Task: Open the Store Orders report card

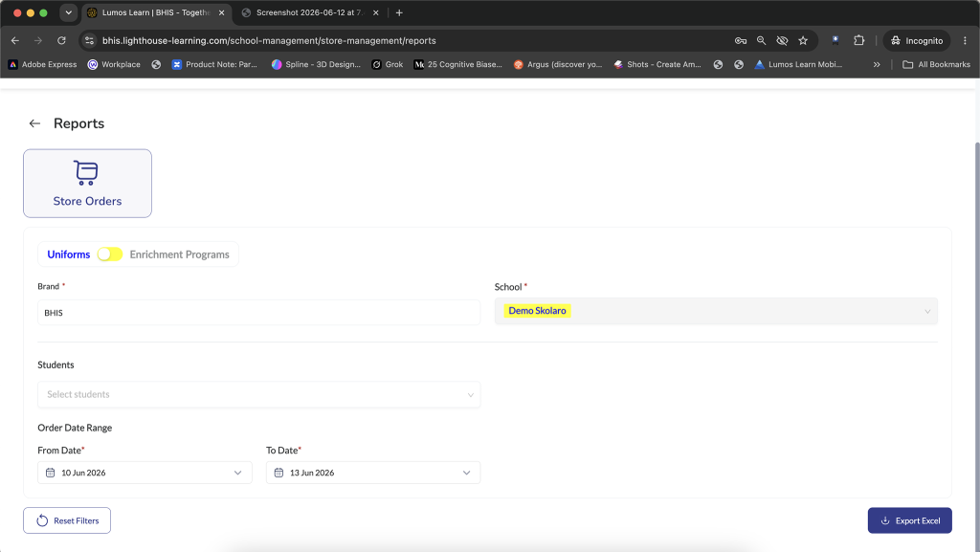Action: pyautogui.click(x=87, y=184)
